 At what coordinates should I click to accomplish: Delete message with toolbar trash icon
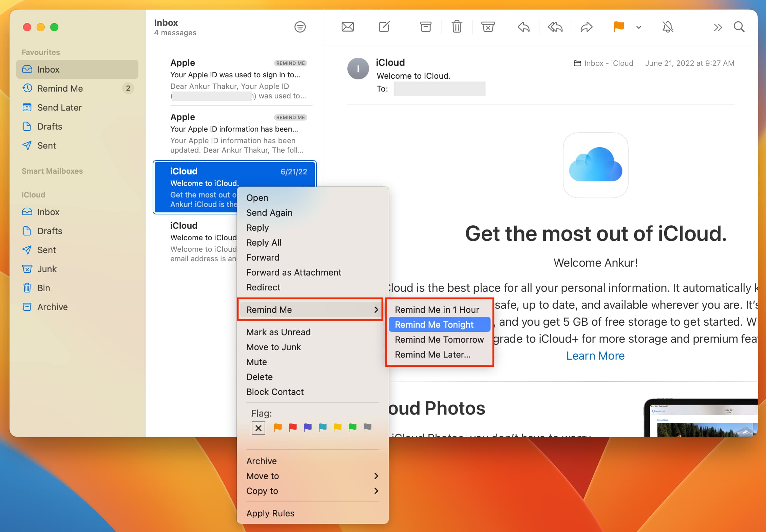tap(457, 26)
